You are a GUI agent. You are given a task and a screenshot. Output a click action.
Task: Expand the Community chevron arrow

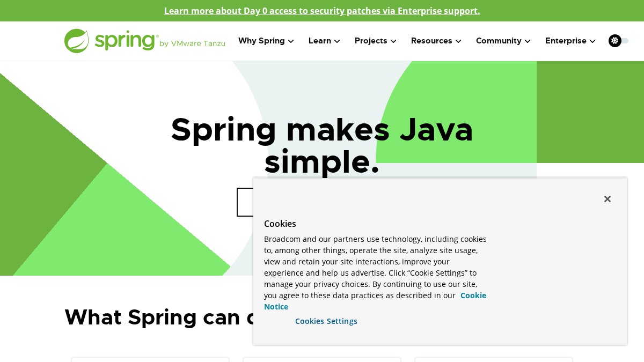click(528, 41)
